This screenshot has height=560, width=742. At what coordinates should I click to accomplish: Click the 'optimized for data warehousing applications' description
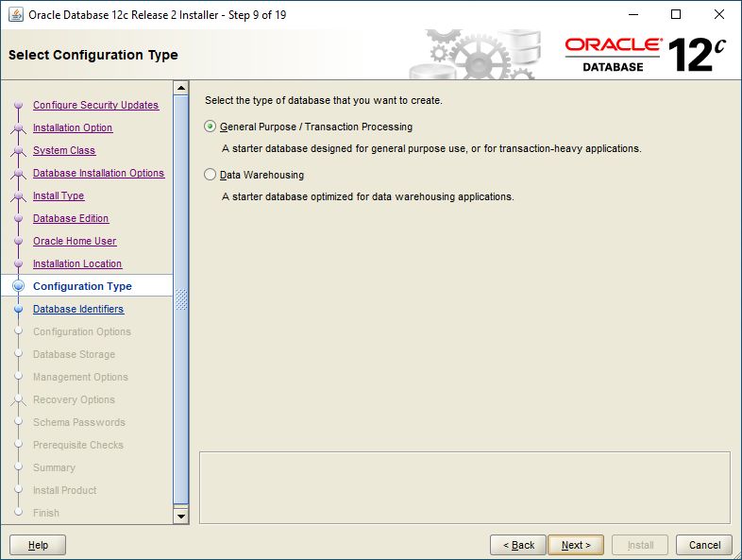pyautogui.click(x=367, y=196)
